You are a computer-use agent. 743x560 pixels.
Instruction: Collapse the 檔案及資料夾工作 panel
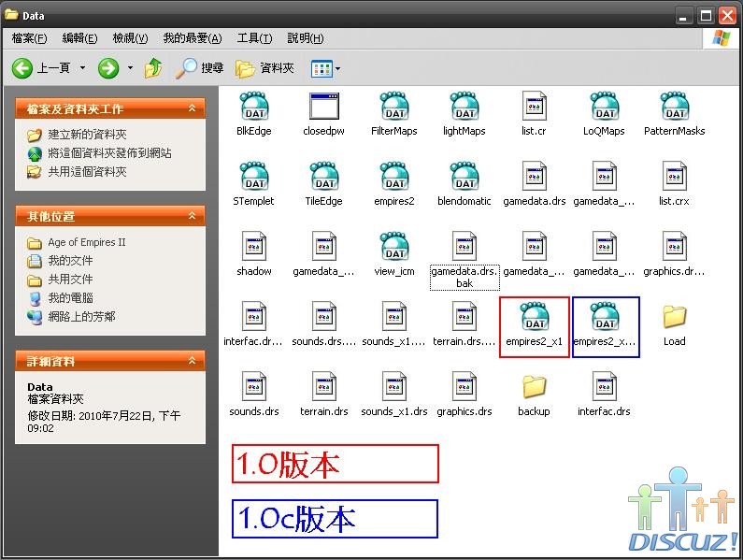tap(192, 108)
